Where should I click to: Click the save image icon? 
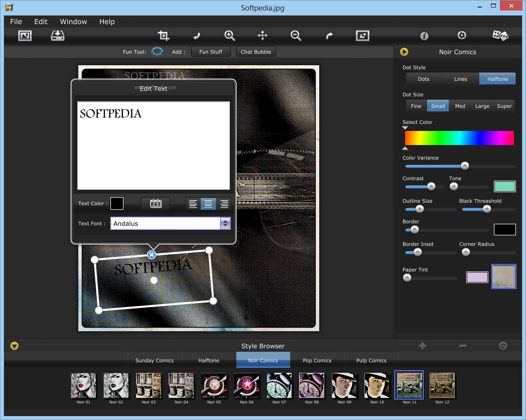click(58, 36)
